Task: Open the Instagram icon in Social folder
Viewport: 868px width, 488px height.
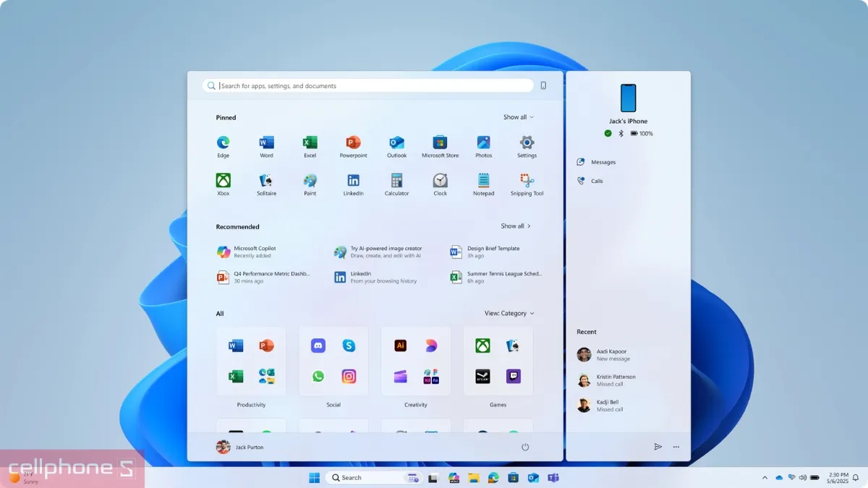Action: [349, 376]
